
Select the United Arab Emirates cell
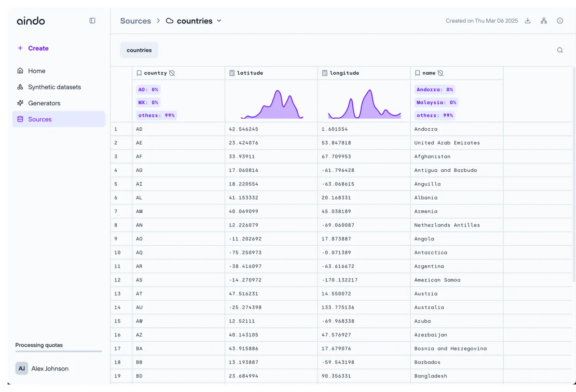click(x=447, y=143)
